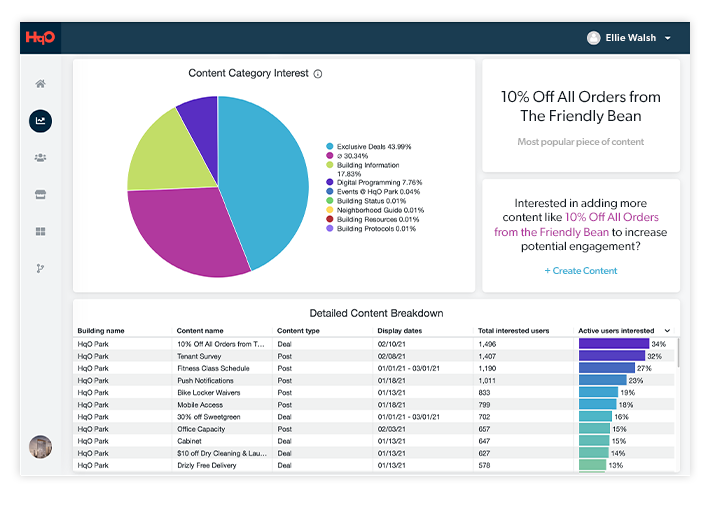Viewport: 712px width, 515px height.
Task: Click the $10 off Dry Cleaning row
Action: click(373, 453)
